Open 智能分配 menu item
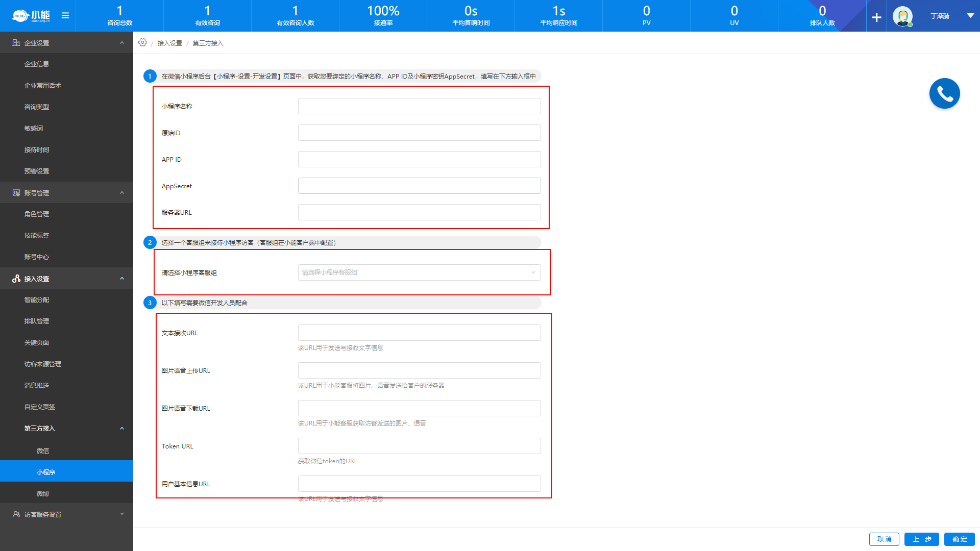Image resolution: width=980 pixels, height=551 pixels. click(x=37, y=300)
